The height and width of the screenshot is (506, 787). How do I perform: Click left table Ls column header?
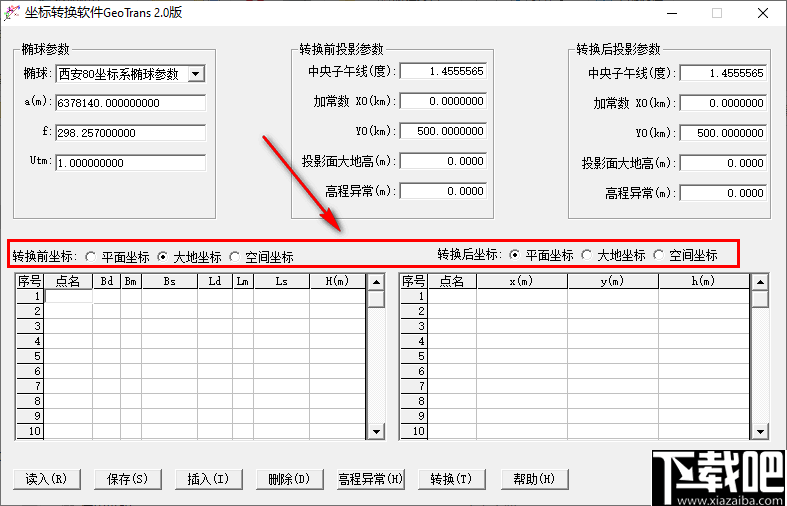pyautogui.click(x=282, y=282)
